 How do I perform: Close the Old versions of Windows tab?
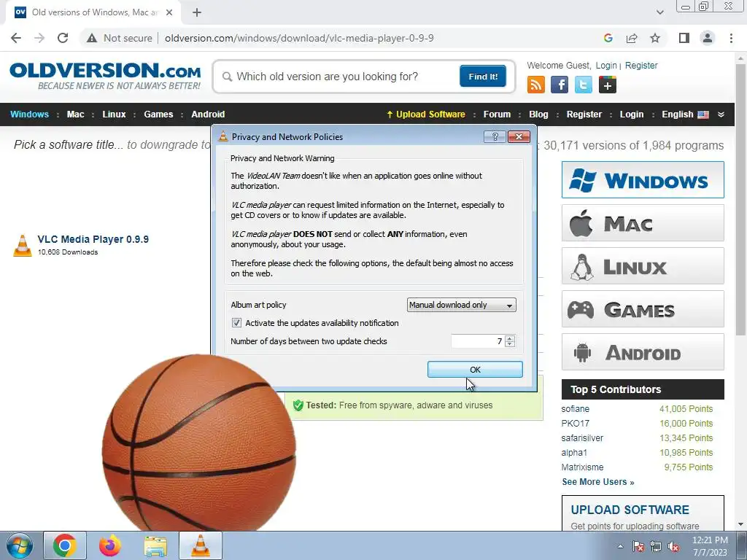pos(169,12)
